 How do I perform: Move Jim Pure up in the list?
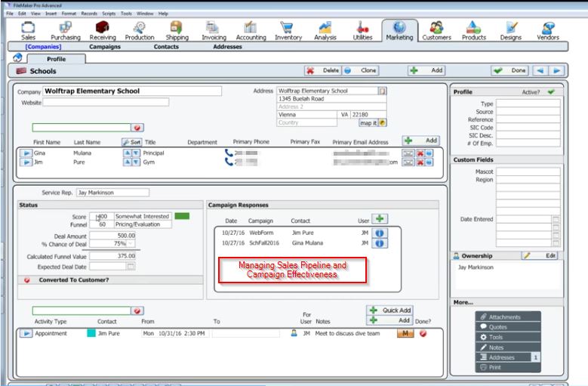pos(128,162)
